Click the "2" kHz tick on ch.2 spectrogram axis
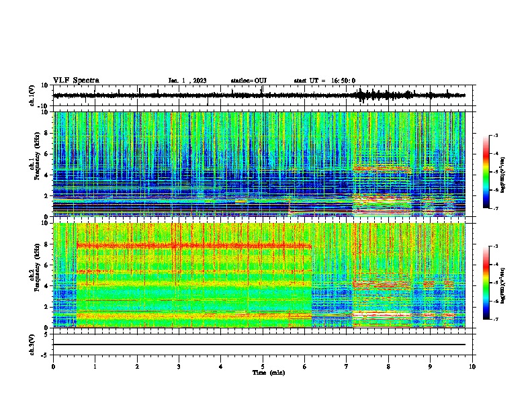Image resolution: width=532 pixels, height=411 pixels. [47, 307]
